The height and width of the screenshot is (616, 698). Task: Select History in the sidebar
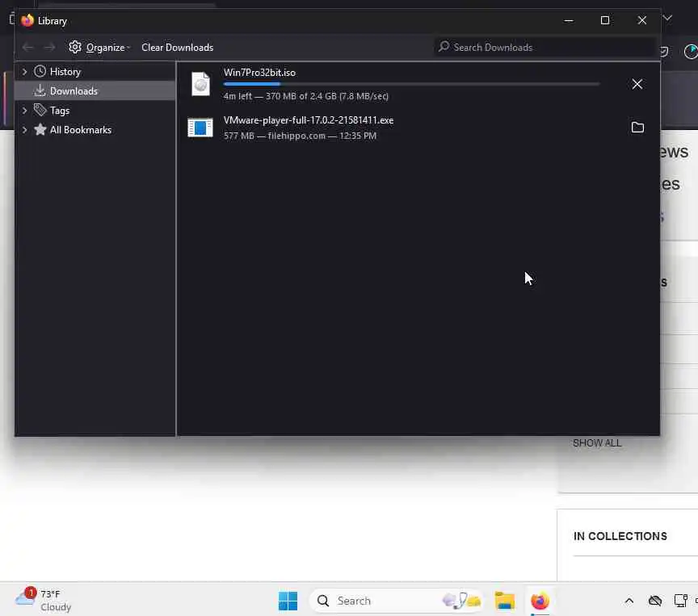click(x=65, y=72)
